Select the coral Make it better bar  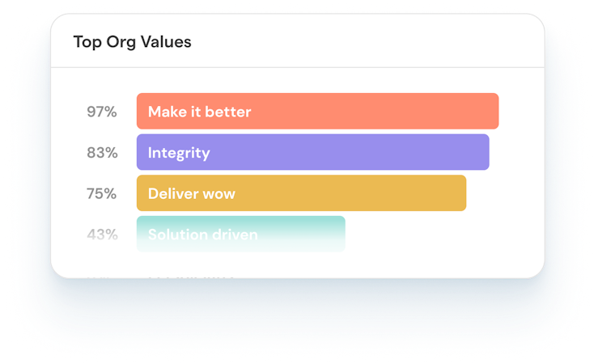pyautogui.click(x=317, y=111)
